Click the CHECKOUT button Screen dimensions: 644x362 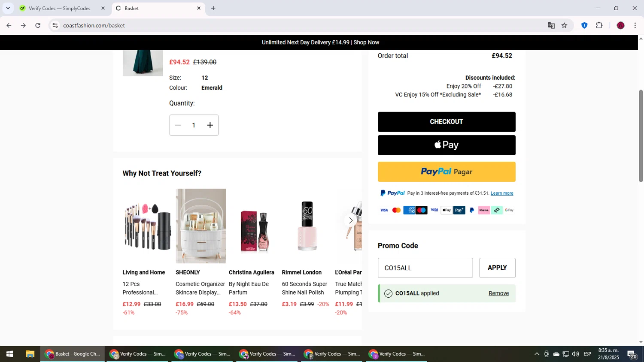(447, 122)
